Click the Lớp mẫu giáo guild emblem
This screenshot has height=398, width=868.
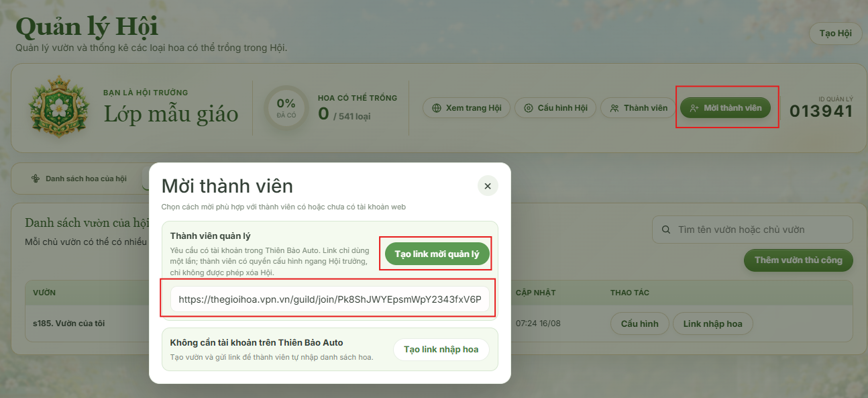coord(60,108)
